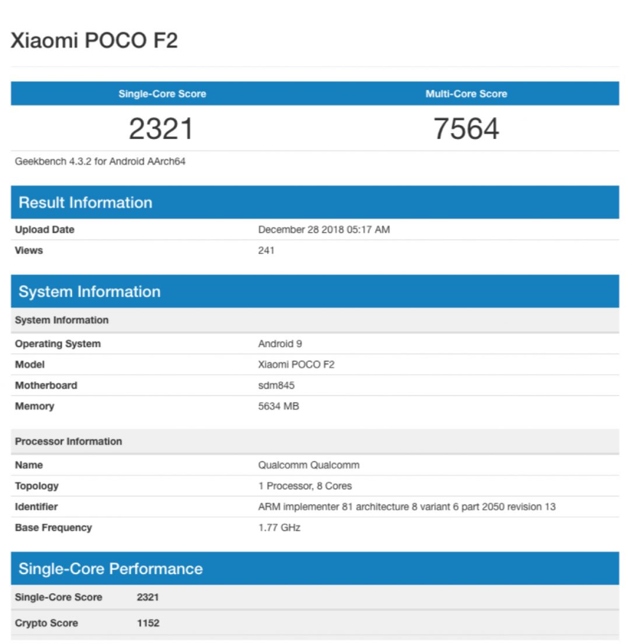The width and height of the screenshot is (644, 644).
Task: Select the Qualcomm Qualcomm processor name
Action: [309, 466]
